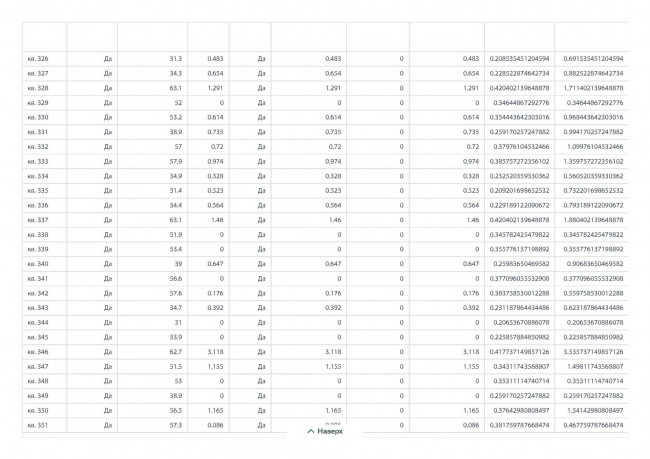Click value 0.90683650469582 in row кв. 340
This screenshot has height=459, width=650.
pos(595,264)
